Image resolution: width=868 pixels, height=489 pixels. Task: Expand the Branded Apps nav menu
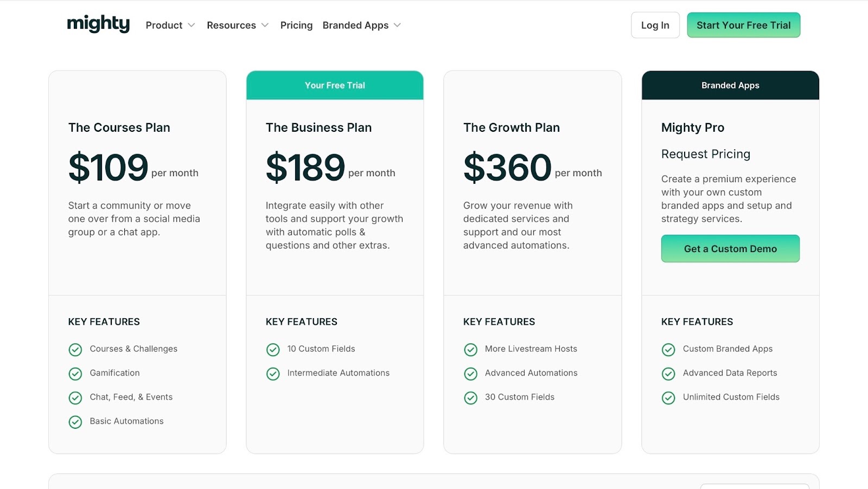pos(361,25)
